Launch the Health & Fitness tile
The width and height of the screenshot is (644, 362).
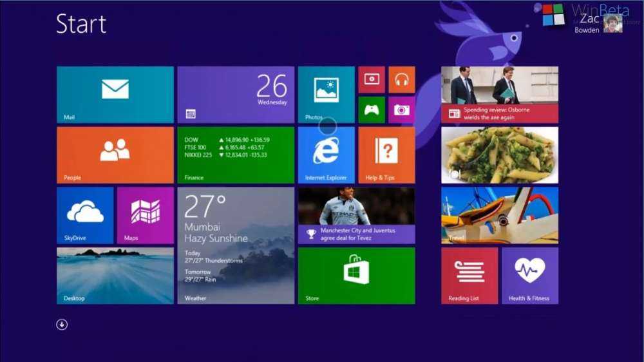point(529,275)
